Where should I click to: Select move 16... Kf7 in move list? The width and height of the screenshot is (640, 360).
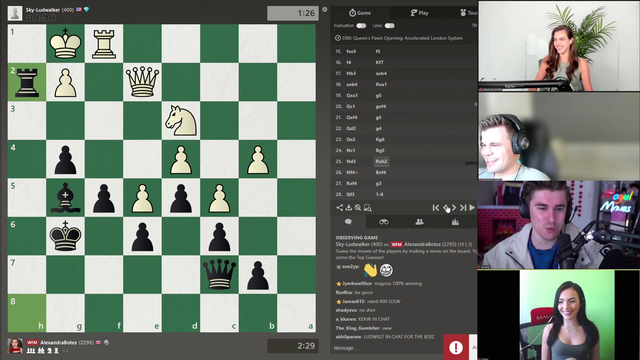(379, 62)
